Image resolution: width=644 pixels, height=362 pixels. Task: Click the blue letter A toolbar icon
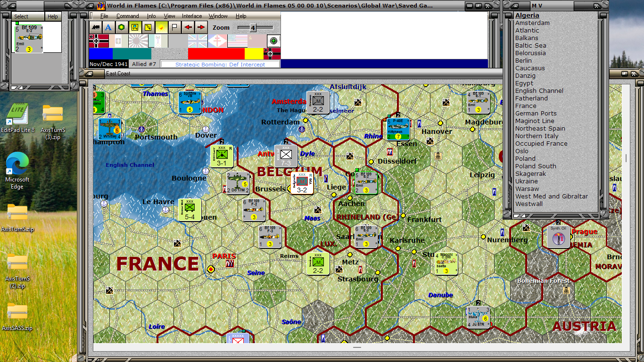point(108,27)
